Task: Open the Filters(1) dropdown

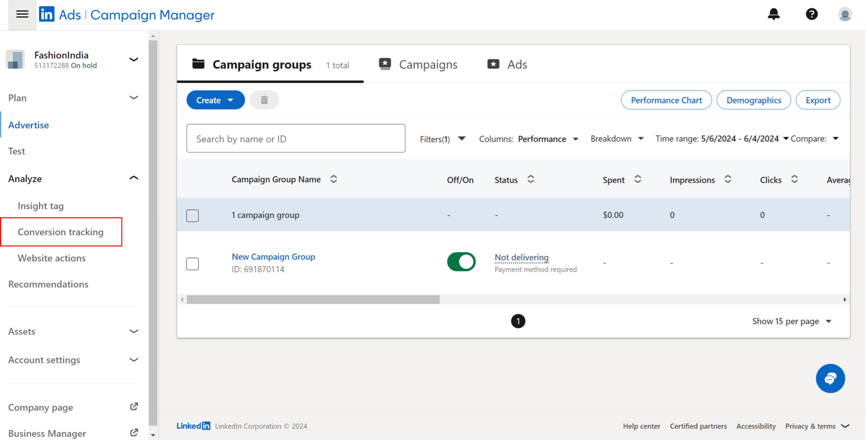Action: click(x=442, y=139)
